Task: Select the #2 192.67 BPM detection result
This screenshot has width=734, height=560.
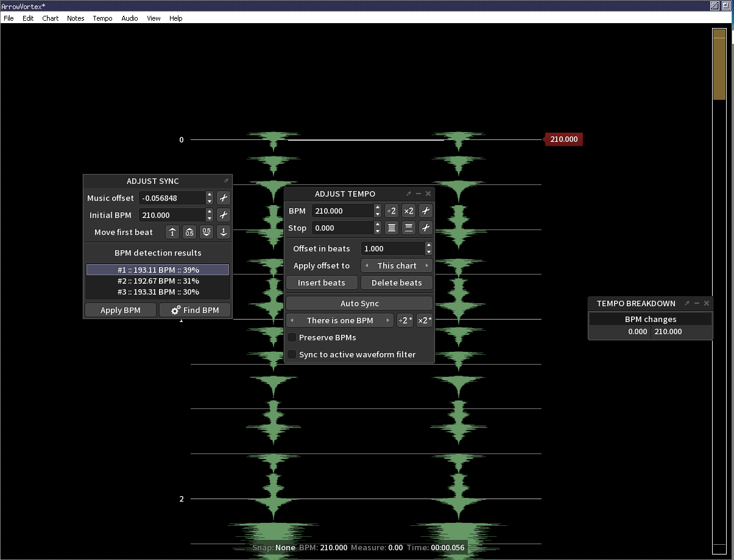Action: [158, 281]
